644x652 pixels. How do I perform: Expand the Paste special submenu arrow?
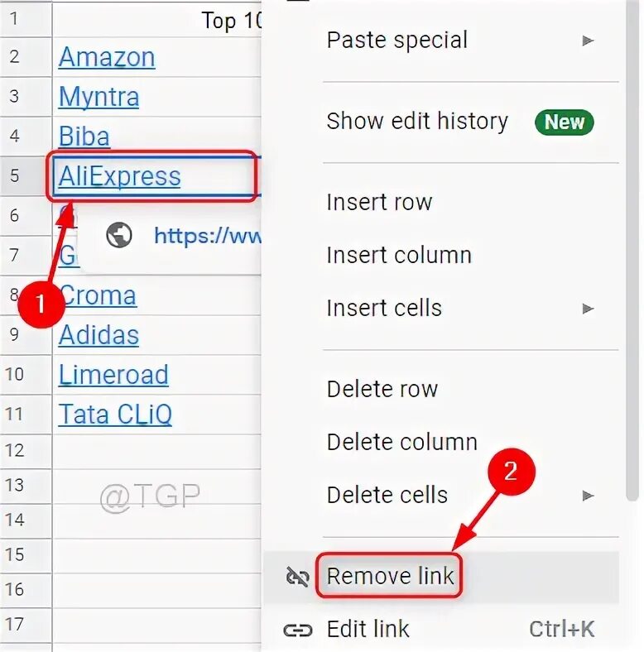(588, 41)
